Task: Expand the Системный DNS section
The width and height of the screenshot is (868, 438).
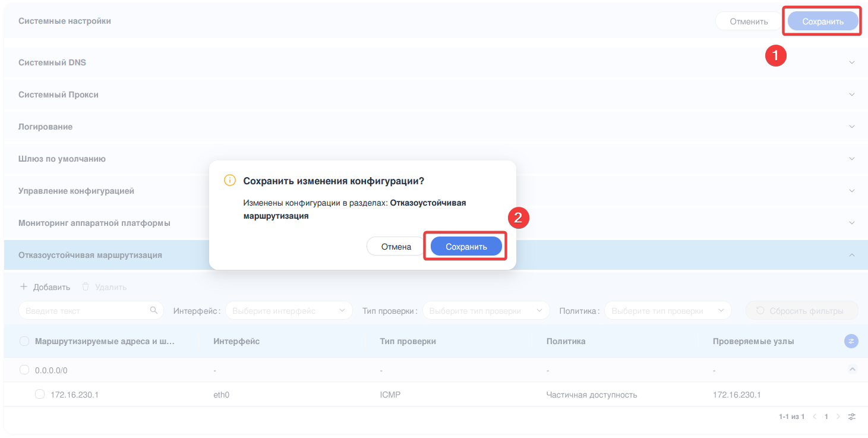Action: 851,62
